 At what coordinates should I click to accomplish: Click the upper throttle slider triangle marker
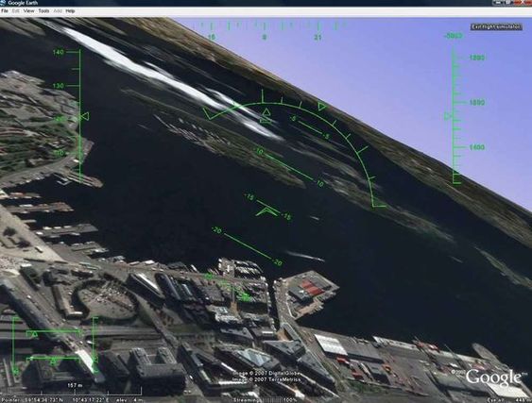point(34,334)
